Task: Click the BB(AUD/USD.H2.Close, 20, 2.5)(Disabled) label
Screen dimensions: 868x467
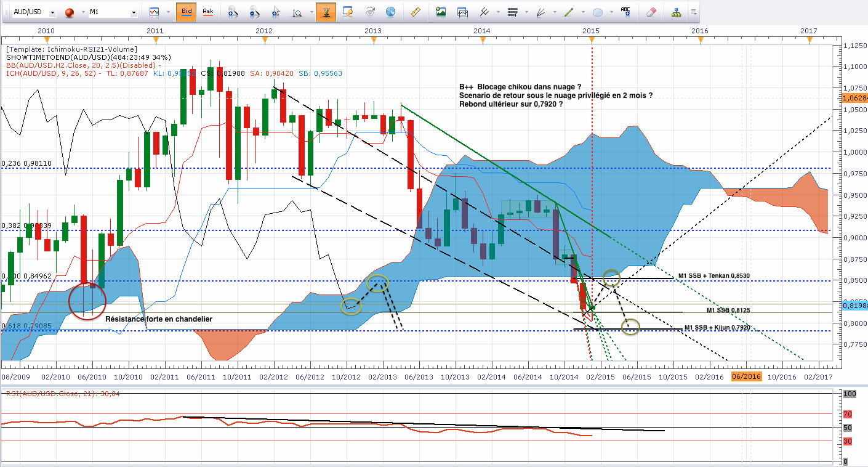Action: [x=83, y=65]
